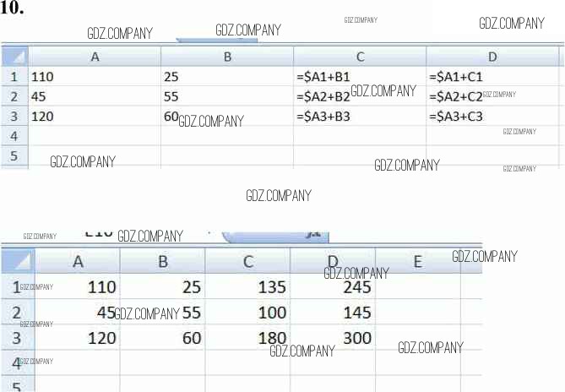The height and width of the screenshot is (392, 565).
Task: Click the Select All corner of the top sheet
Action: 14,57
